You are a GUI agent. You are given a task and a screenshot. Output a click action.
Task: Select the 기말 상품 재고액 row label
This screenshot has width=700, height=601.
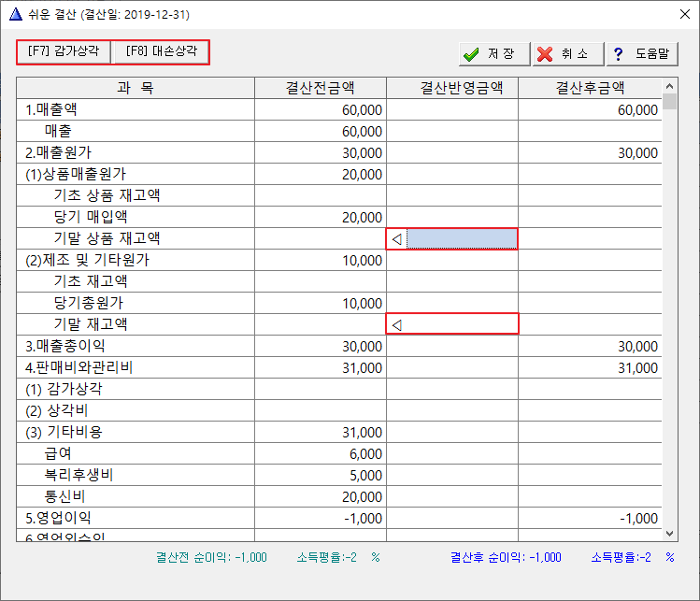107,238
